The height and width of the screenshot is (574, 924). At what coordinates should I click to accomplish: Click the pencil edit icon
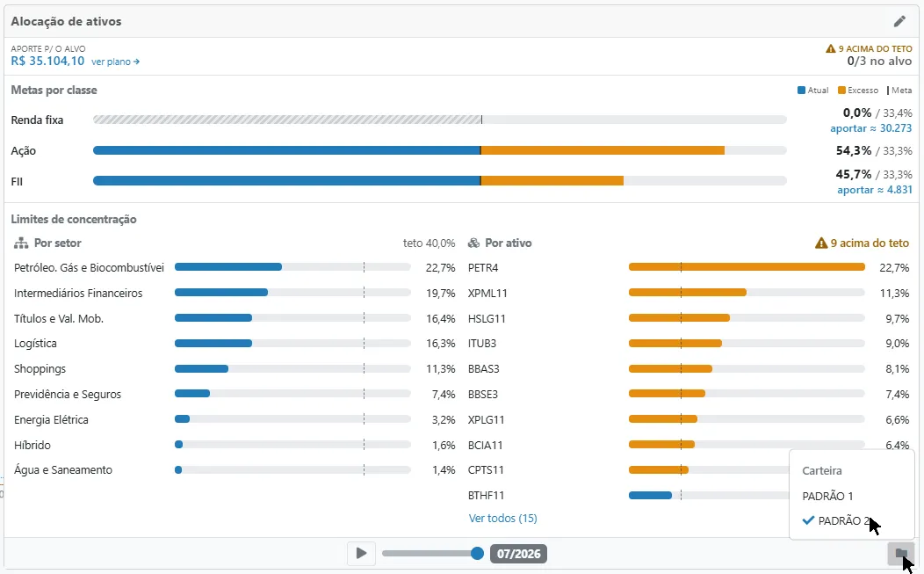coord(899,21)
